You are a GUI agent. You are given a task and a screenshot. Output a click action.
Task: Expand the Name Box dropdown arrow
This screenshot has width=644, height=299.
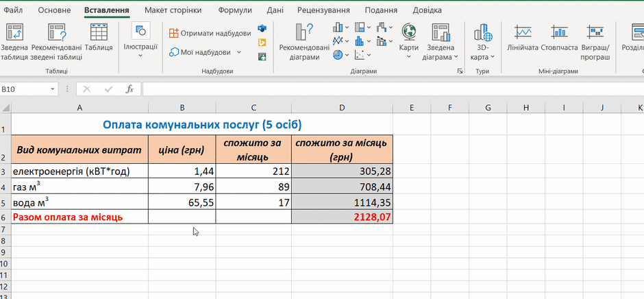pyautogui.click(x=53, y=89)
